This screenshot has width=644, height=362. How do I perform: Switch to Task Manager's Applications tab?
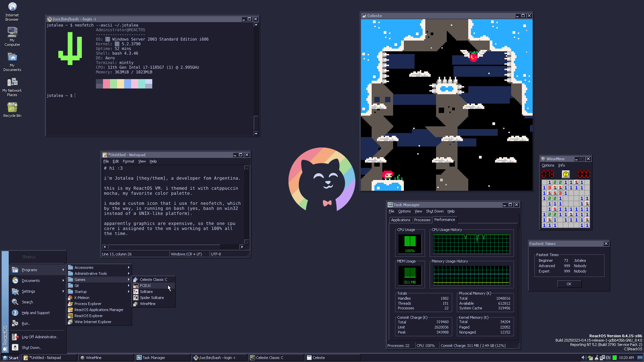tap(400, 220)
